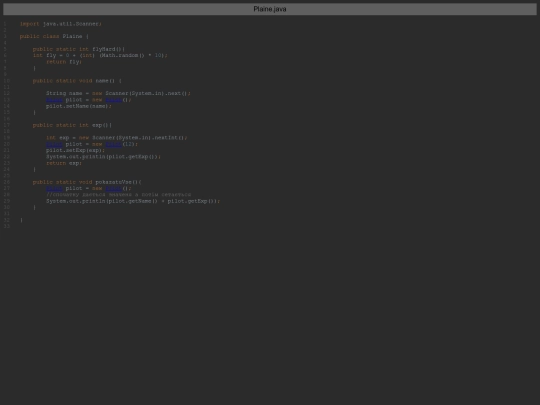This screenshot has height=405, width=540.
Task: Click line number 1 in the gutter
Action: (5, 24)
